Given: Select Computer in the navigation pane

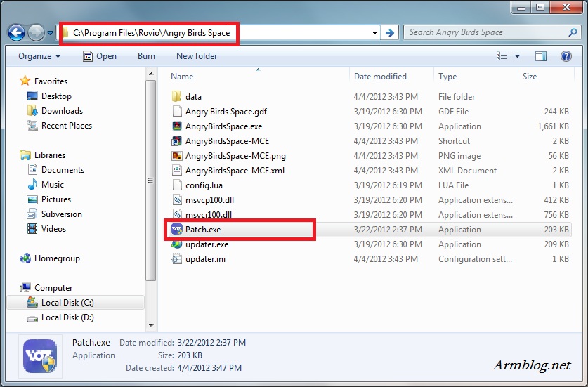Looking at the screenshot, I should pos(53,288).
